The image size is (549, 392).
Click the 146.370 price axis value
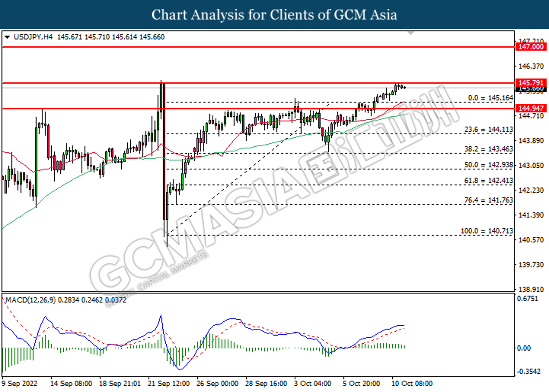531,66
